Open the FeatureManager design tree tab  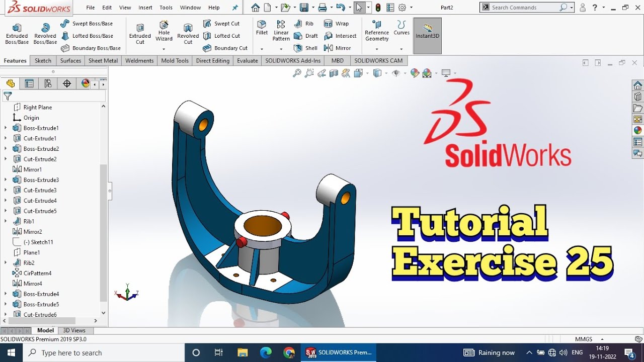[x=11, y=83]
